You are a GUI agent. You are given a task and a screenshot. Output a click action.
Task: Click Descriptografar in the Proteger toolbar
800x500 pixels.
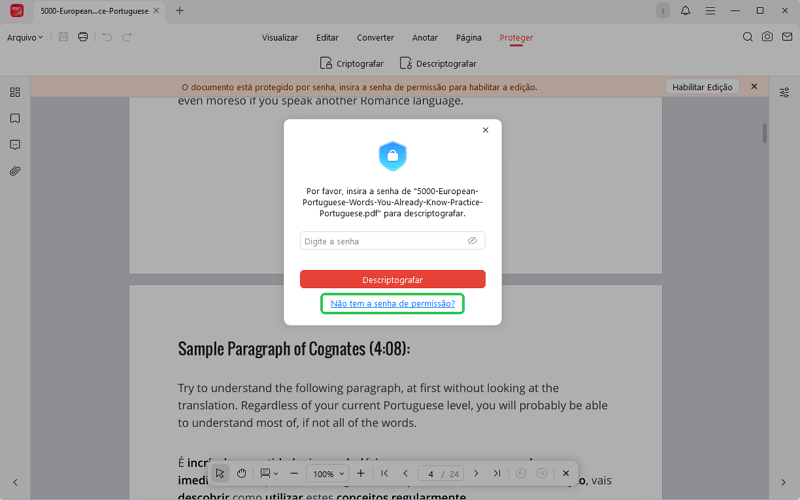click(x=438, y=63)
